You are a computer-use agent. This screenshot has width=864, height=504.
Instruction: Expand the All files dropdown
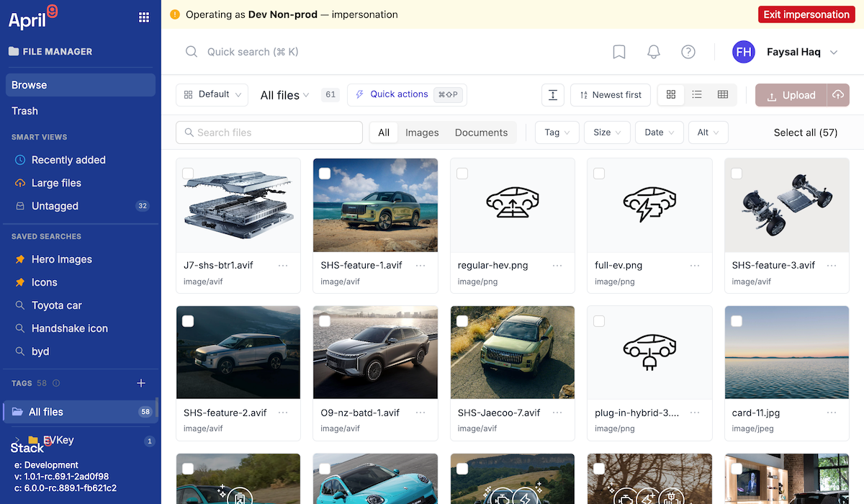[x=284, y=95]
